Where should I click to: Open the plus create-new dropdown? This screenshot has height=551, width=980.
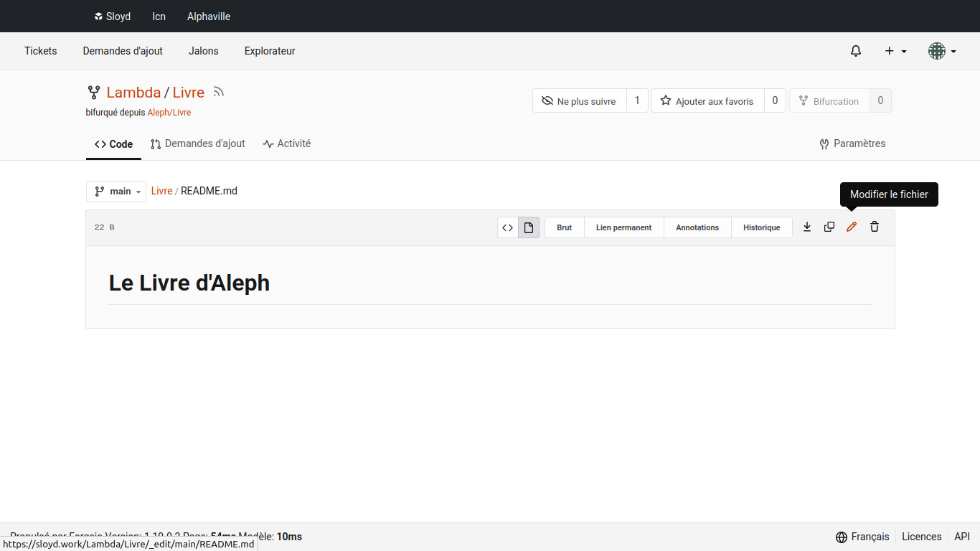pyautogui.click(x=895, y=51)
